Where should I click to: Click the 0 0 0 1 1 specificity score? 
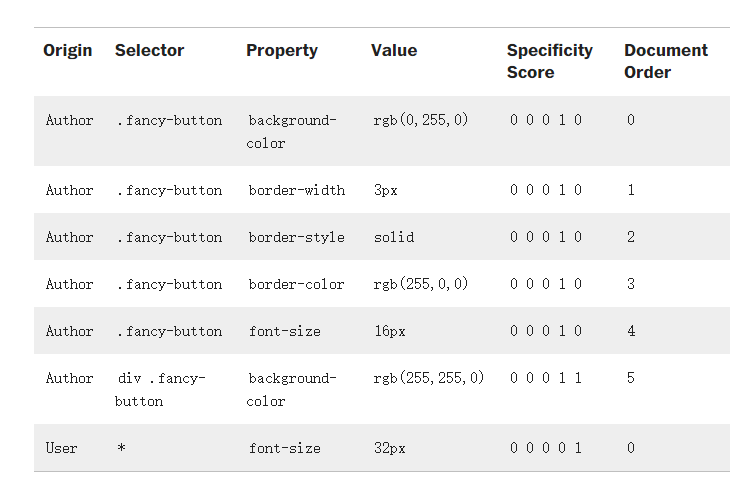tap(545, 378)
